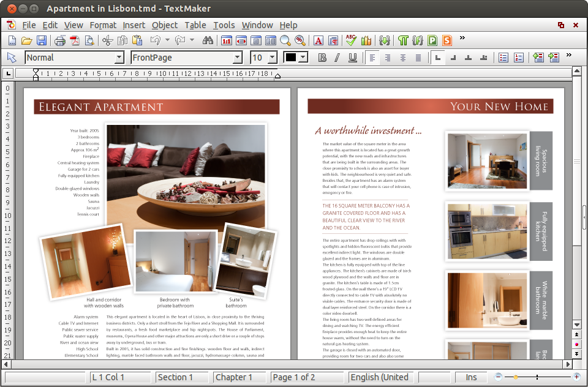Fit page width in the view
This screenshot has width=588, height=387.
241,40
